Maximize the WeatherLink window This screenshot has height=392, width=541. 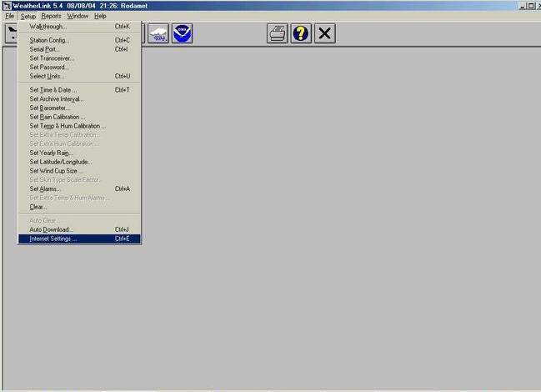coord(531,6)
